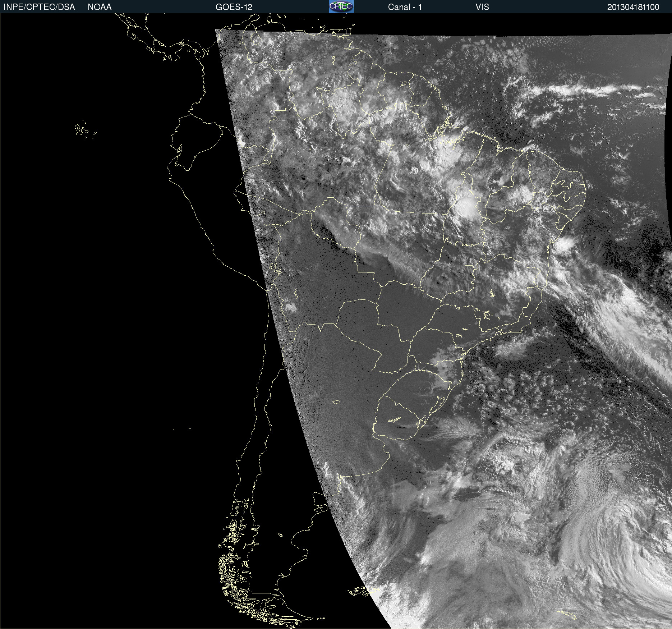Click the 201304181100 timestamp
Image resolution: width=672 pixels, height=629 pixels.
pyautogui.click(x=633, y=7)
